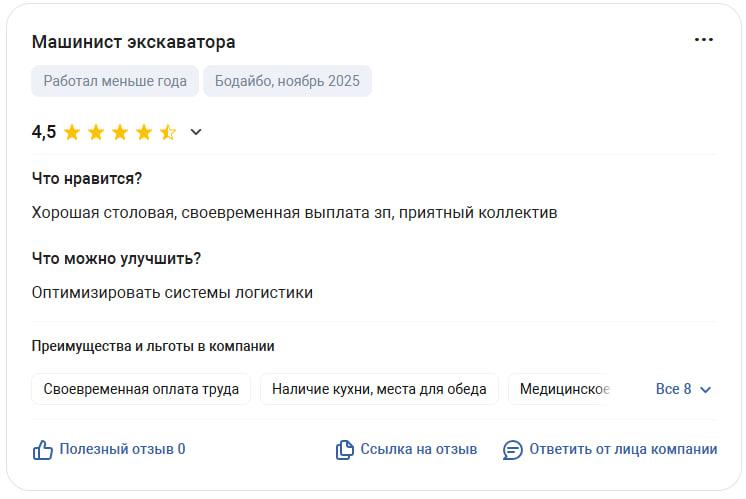
Task: Click the first rating star
Action: click(72, 132)
